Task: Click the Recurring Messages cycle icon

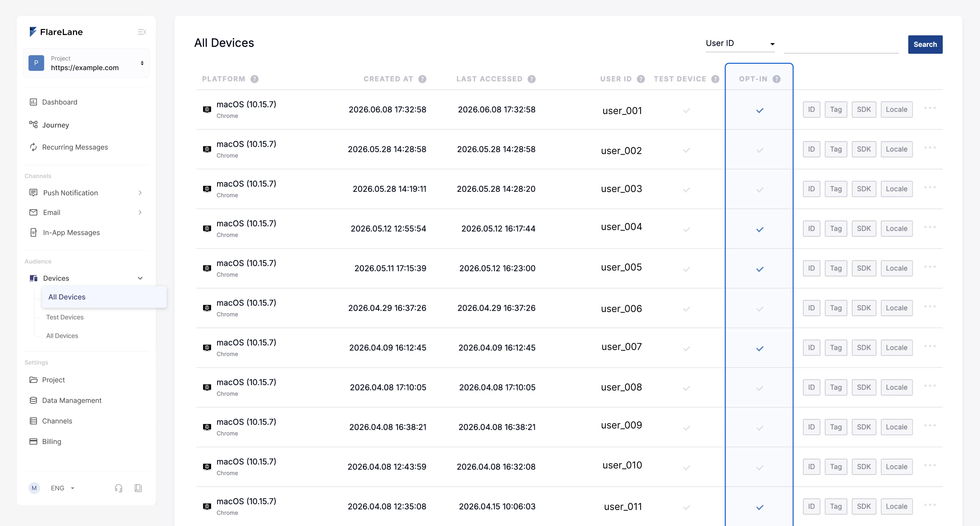Action: [x=33, y=147]
